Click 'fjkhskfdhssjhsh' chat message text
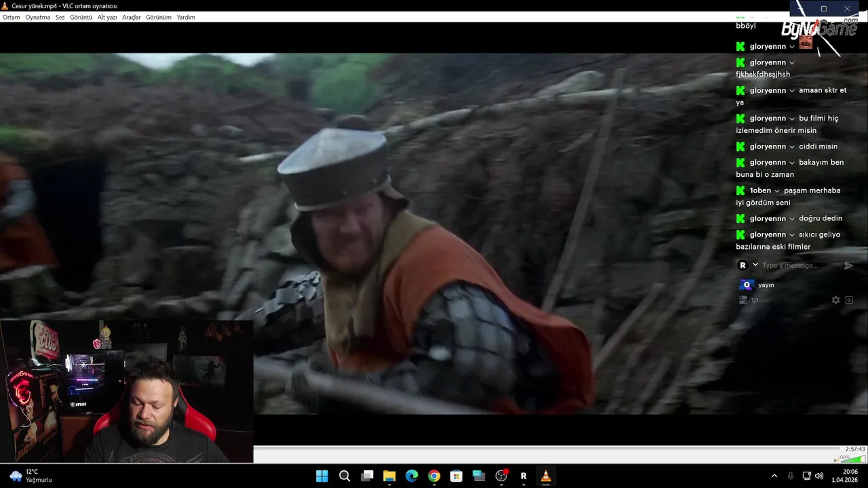 763,75
